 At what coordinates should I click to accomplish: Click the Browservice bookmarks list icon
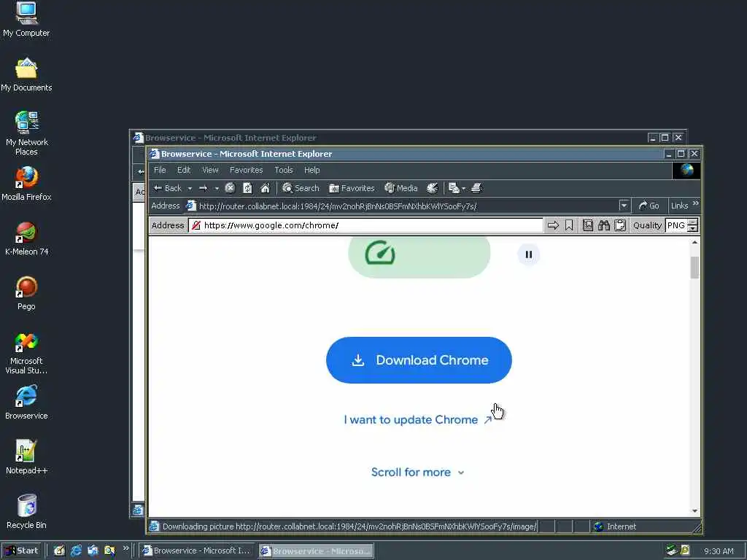coord(588,225)
